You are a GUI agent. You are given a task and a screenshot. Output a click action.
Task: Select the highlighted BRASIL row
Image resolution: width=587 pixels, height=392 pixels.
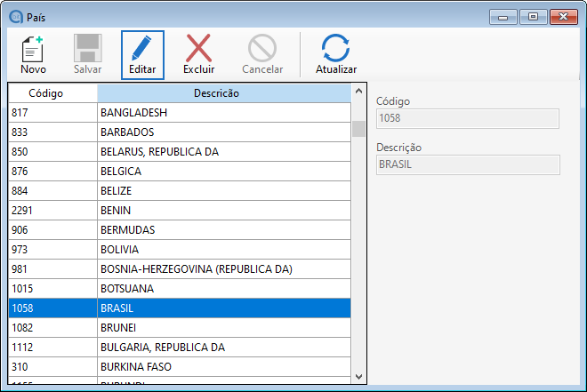(180, 308)
